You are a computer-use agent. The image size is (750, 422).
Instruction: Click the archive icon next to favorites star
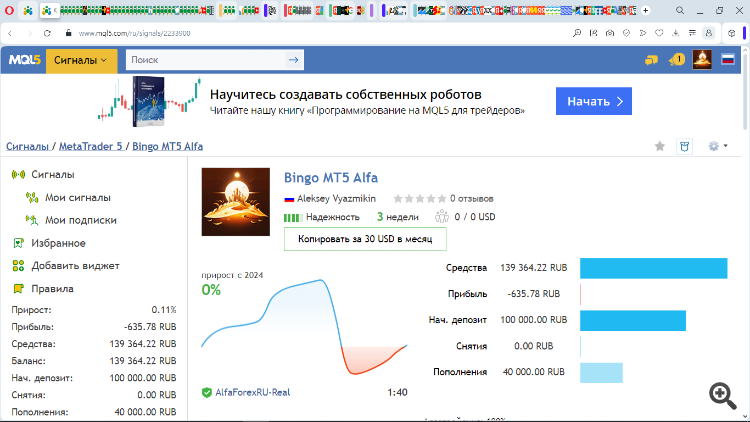684,146
